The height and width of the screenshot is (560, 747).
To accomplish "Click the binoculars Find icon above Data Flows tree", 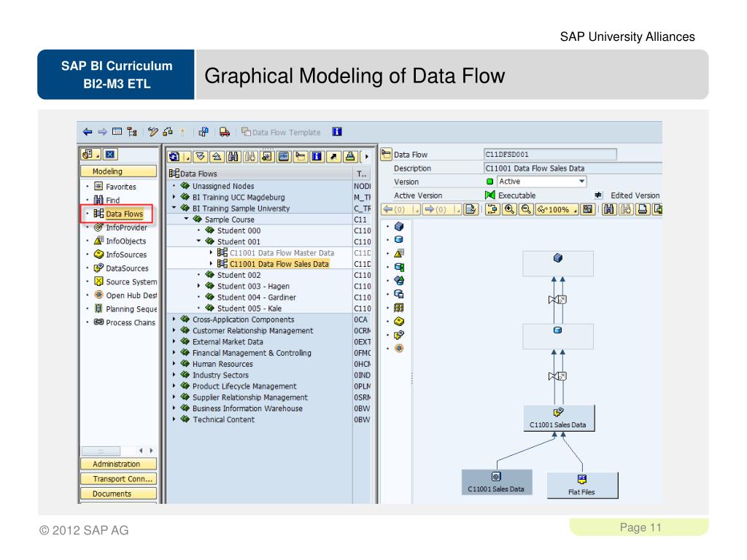I will tap(233, 157).
